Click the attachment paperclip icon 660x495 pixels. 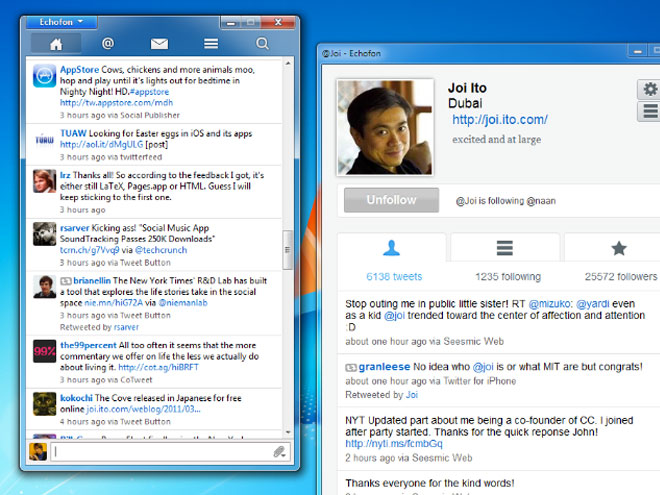(x=279, y=452)
